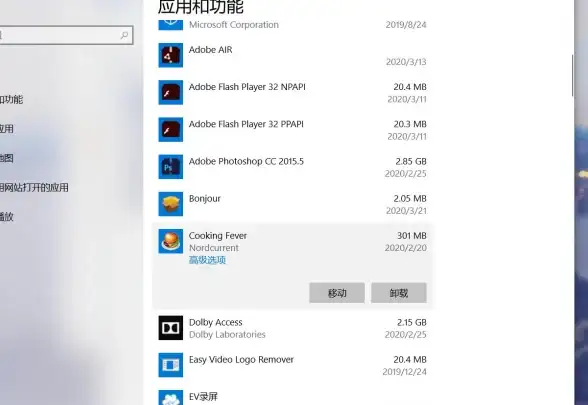Click the Bonjour app icon
The height and width of the screenshot is (405, 588).
point(171,204)
